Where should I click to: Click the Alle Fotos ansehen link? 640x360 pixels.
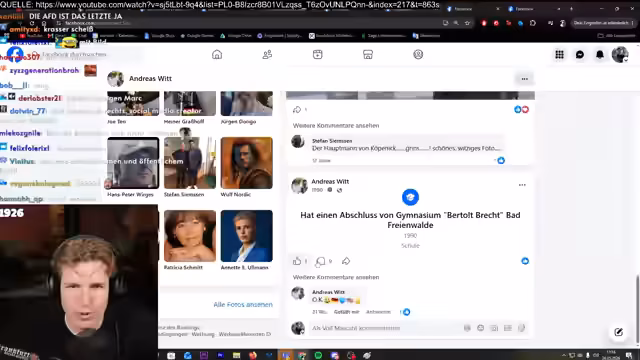pyautogui.click(x=243, y=304)
